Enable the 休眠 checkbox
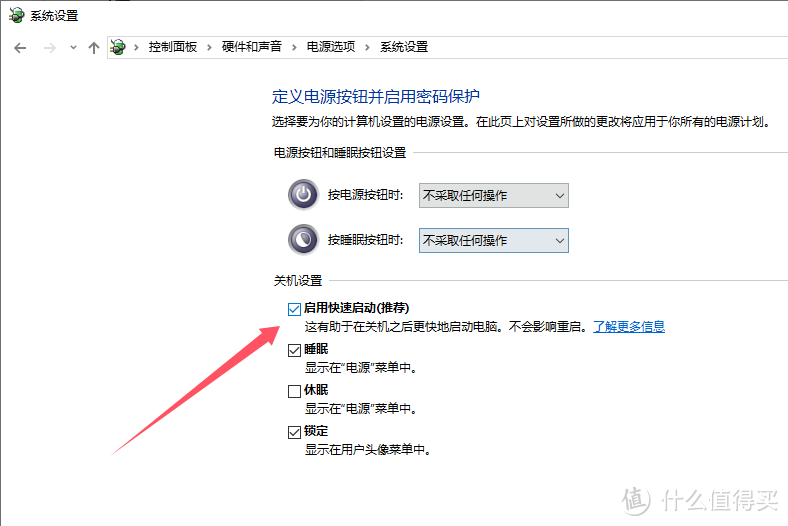 click(x=294, y=391)
